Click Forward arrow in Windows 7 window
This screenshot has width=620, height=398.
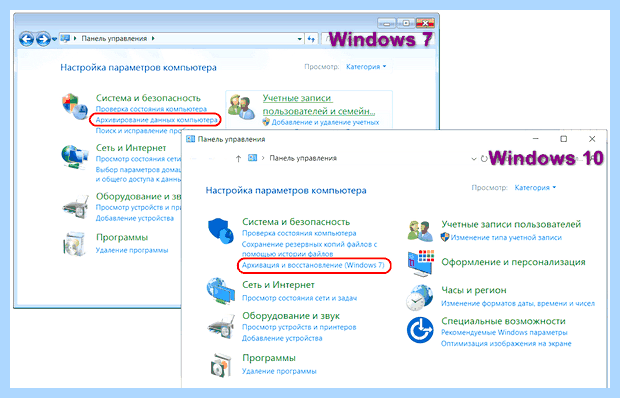(43, 39)
